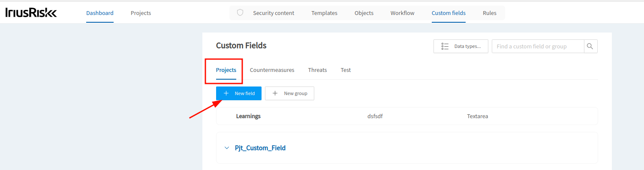Select the Learnings custom field row
This screenshot has width=644, height=170.
[x=407, y=116]
